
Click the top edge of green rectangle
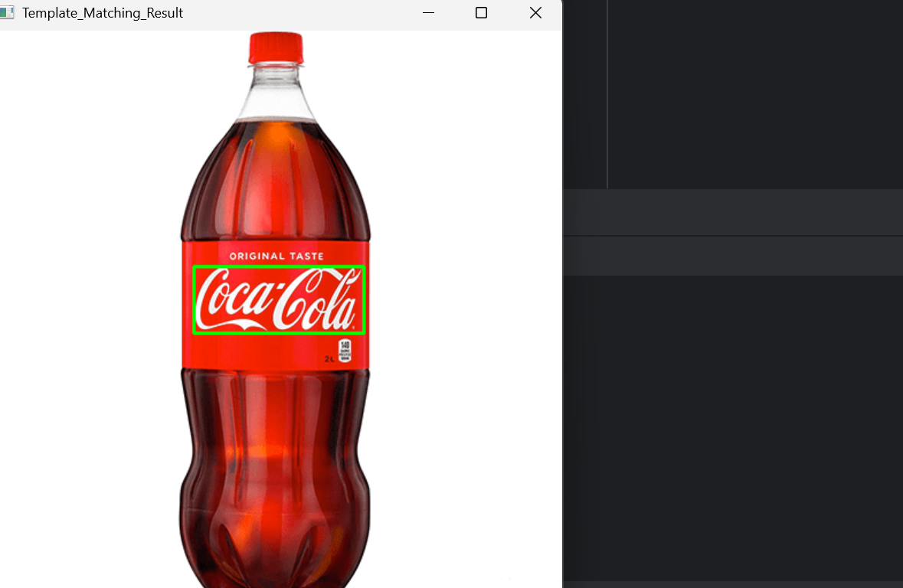tap(278, 266)
